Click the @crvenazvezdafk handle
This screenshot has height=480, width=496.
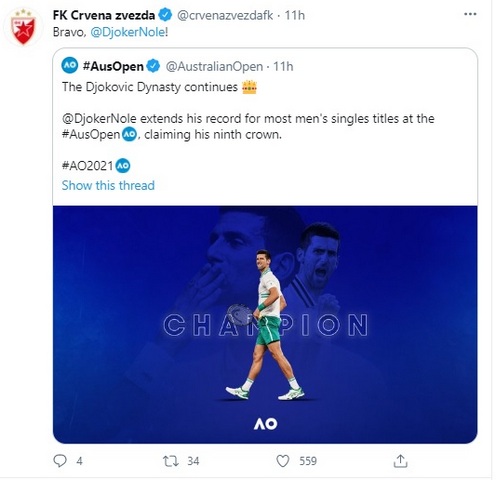click(x=225, y=15)
